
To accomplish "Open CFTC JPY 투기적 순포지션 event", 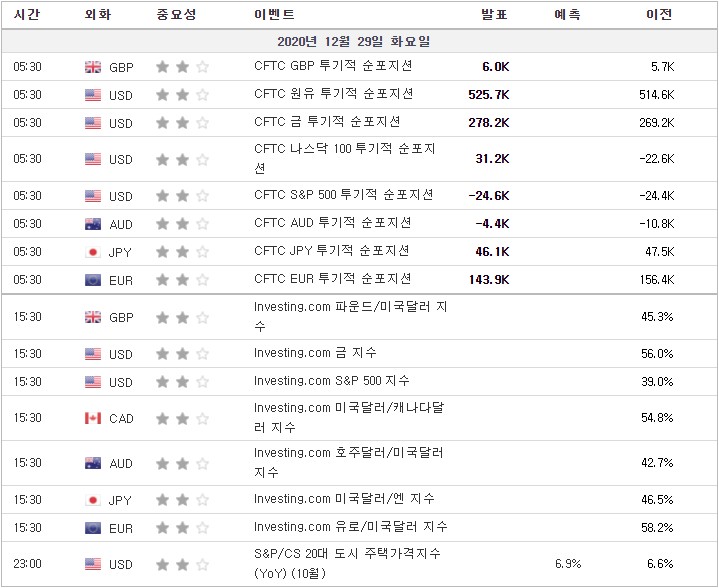I will (x=332, y=250).
